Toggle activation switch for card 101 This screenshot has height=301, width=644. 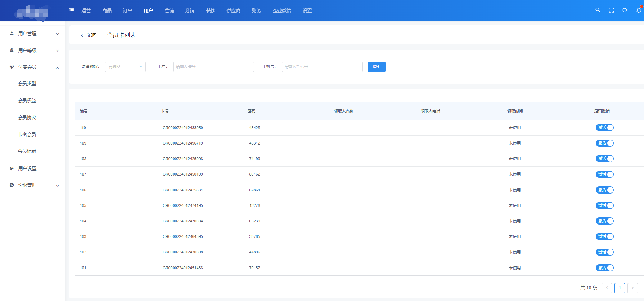[604, 268]
